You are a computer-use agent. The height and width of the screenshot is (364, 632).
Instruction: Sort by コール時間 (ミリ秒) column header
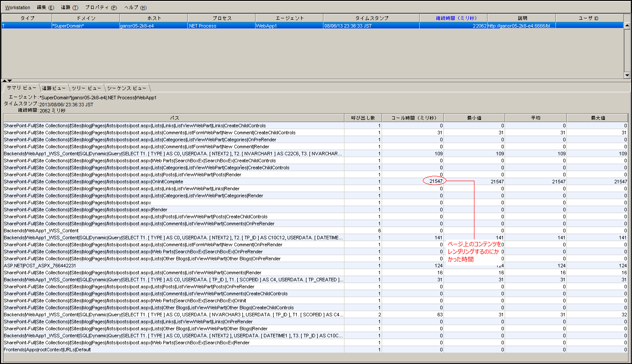(x=412, y=118)
